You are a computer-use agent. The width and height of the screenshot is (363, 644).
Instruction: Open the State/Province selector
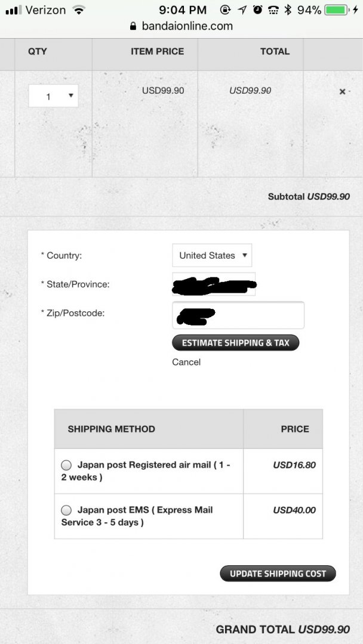tap(214, 284)
